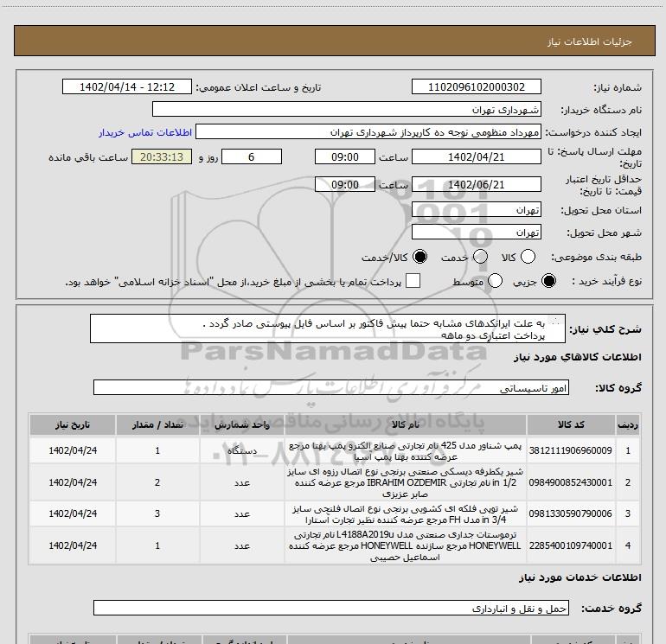666x644 pixels.
Task: Open the buyer contact info link 'اطلاعات تماس خریدار'
Action: 145,132
